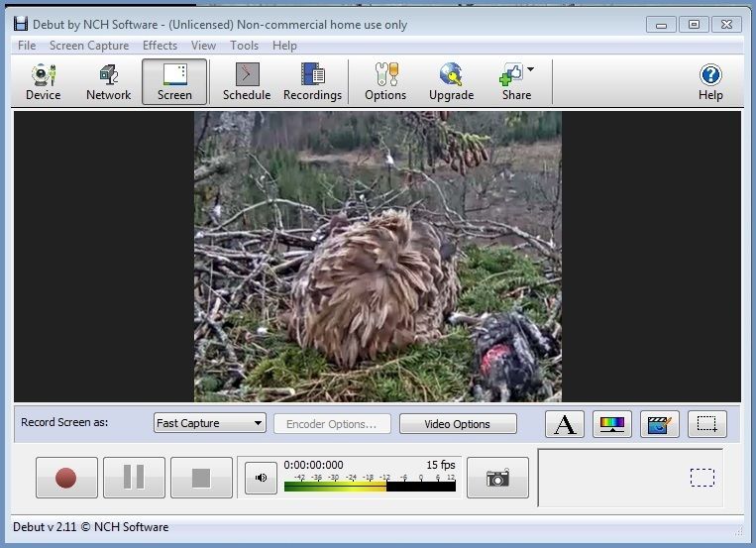This screenshot has height=548, width=756.
Task: Open the Tools menu
Action: pyautogui.click(x=244, y=46)
